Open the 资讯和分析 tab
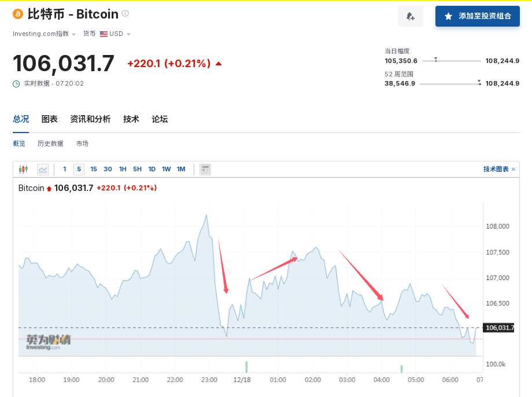The height and width of the screenshot is (397, 532). tap(90, 119)
